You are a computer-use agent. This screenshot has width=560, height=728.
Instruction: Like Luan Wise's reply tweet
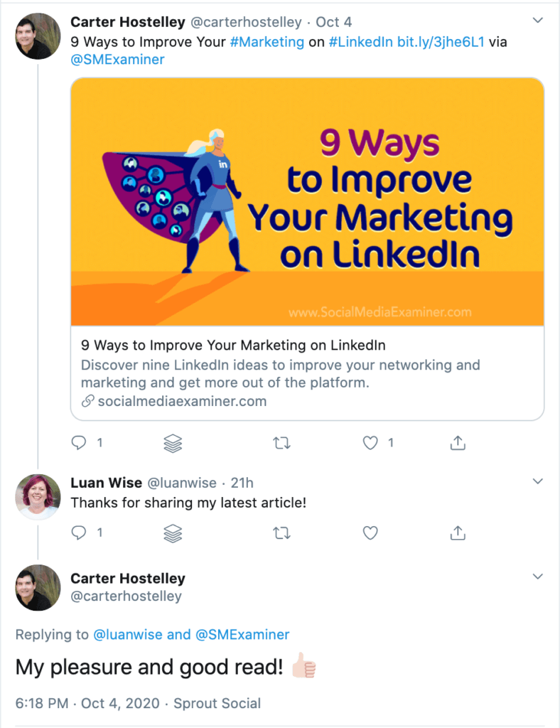pos(370,532)
